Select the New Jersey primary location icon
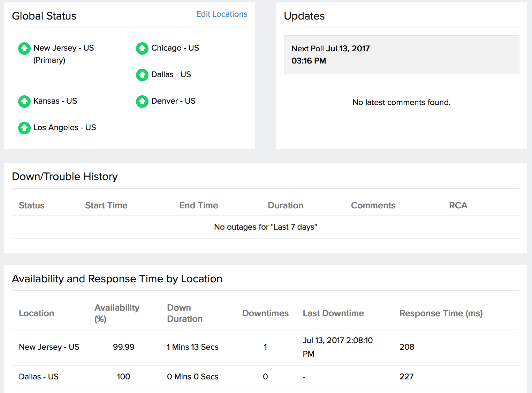The image size is (532, 393). [x=24, y=49]
